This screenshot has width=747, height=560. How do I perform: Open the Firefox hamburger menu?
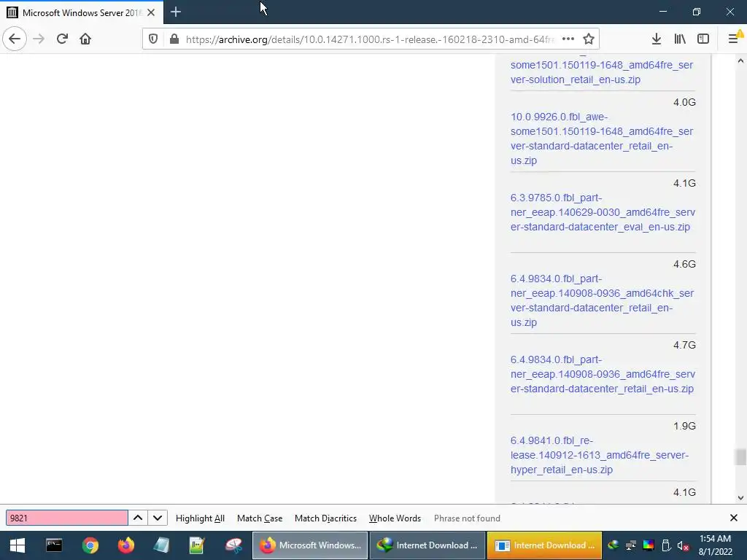[734, 39]
